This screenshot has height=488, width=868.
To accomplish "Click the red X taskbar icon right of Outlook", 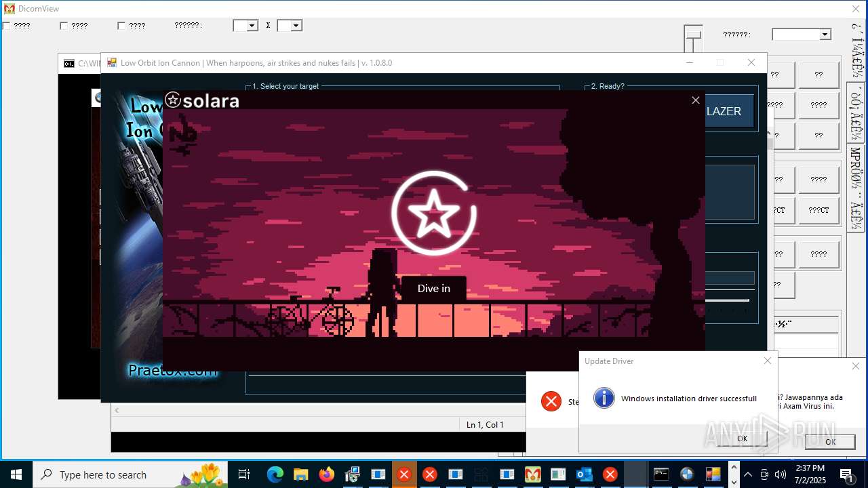I will click(x=610, y=474).
